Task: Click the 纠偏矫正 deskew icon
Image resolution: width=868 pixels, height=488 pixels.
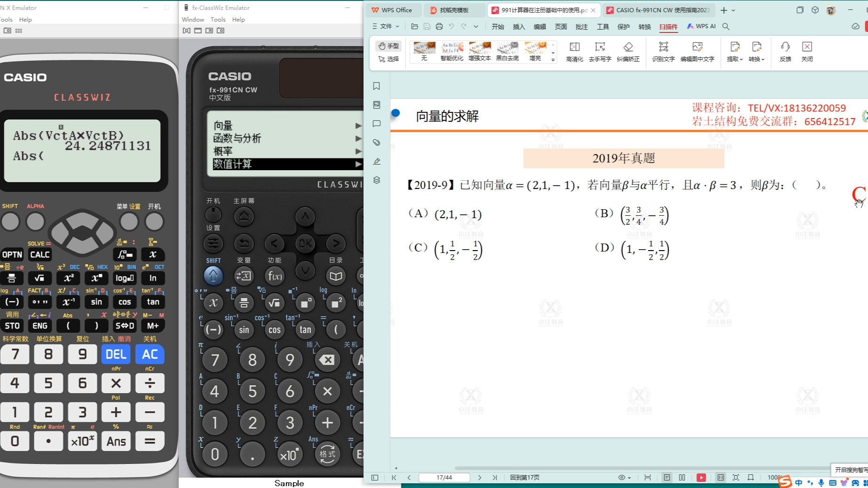Action: [x=628, y=52]
